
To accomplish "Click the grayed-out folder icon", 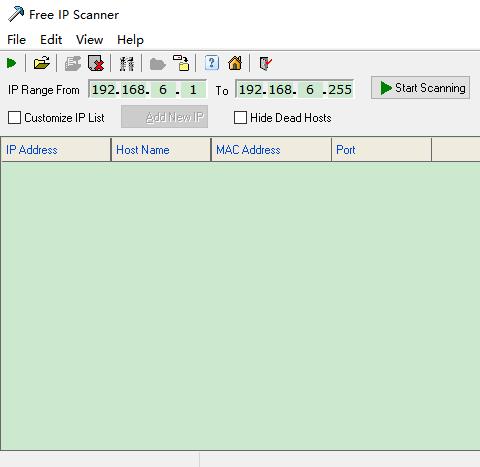I will pos(157,64).
